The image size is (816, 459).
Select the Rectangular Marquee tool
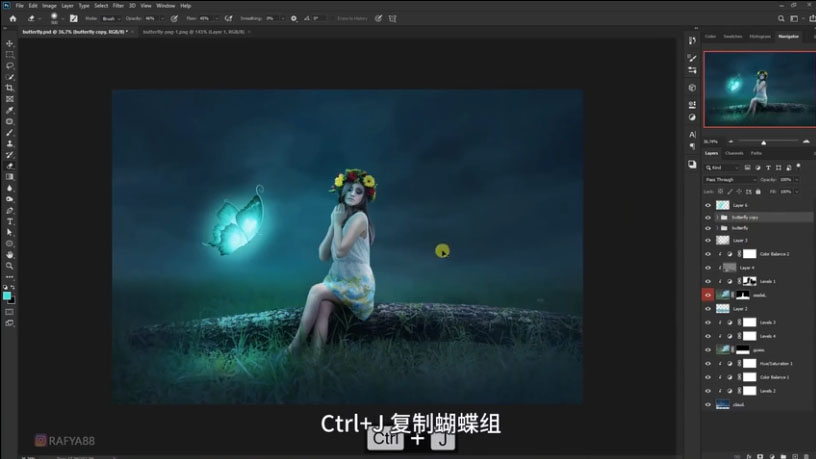(9, 55)
